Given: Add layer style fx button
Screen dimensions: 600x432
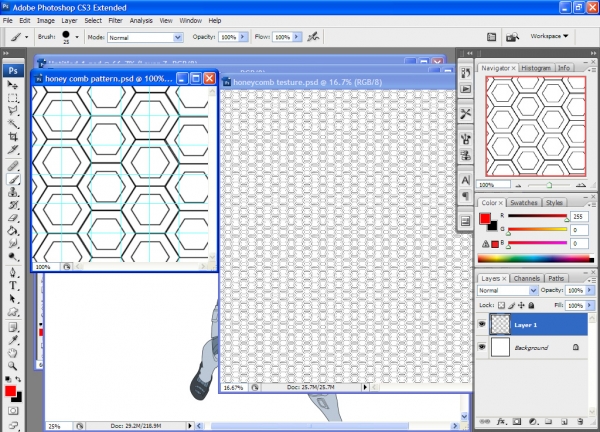Looking at the screenshot, I should pos(501,422).
